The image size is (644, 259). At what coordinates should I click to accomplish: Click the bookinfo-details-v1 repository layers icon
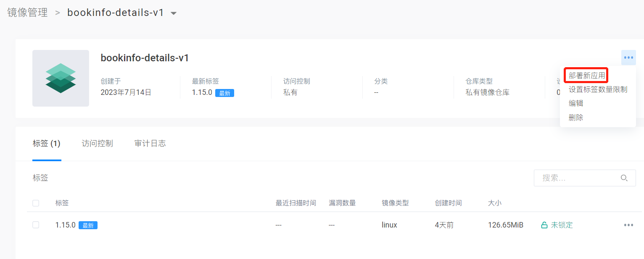coord(61,78)
